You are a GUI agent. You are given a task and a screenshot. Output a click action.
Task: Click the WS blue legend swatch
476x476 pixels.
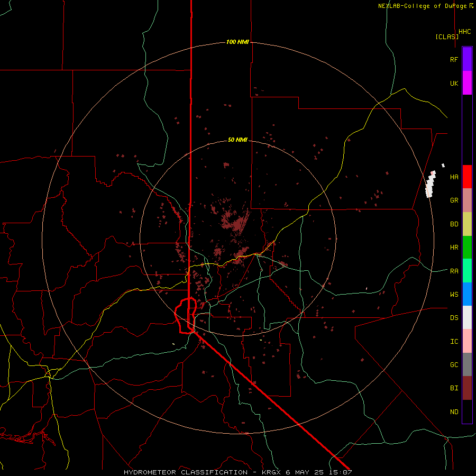click(467, 294)
